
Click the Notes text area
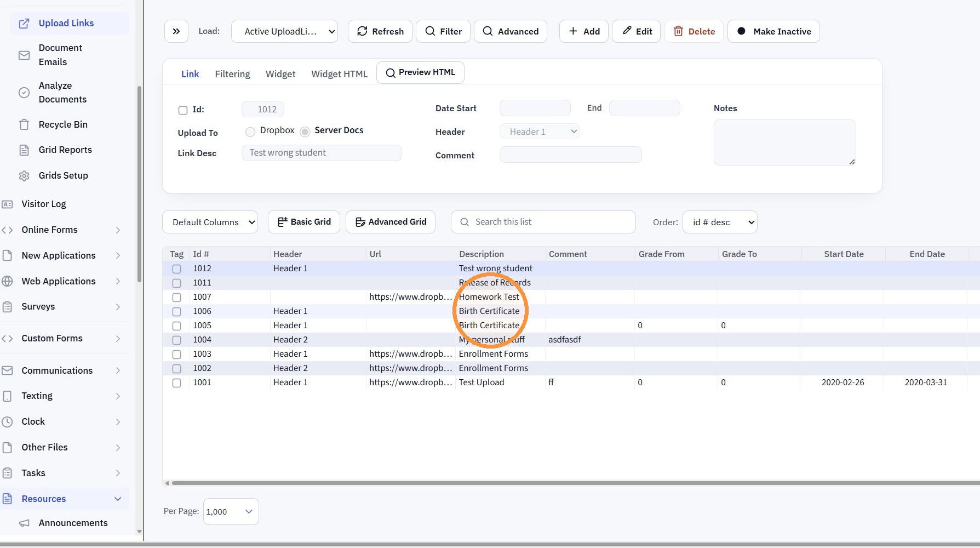pyautogui.click(x=784, y=142)
